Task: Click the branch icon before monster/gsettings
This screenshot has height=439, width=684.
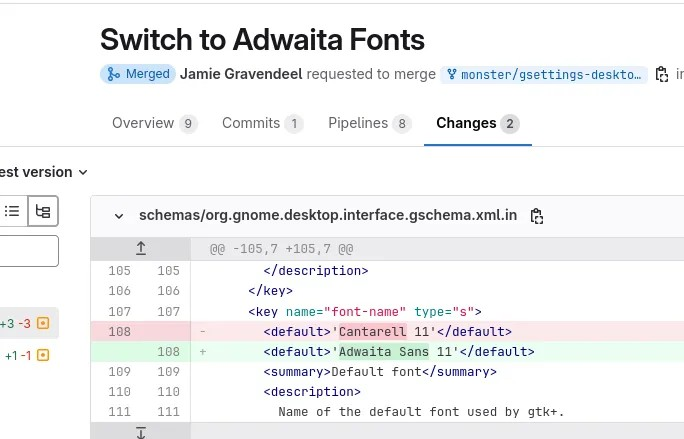Action: tap(451, 75)
